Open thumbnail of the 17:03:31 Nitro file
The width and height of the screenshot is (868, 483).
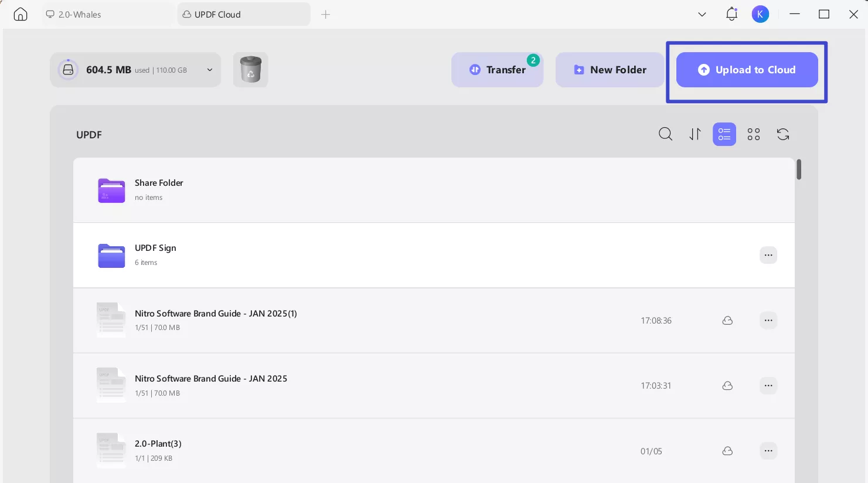coord(111,385)
